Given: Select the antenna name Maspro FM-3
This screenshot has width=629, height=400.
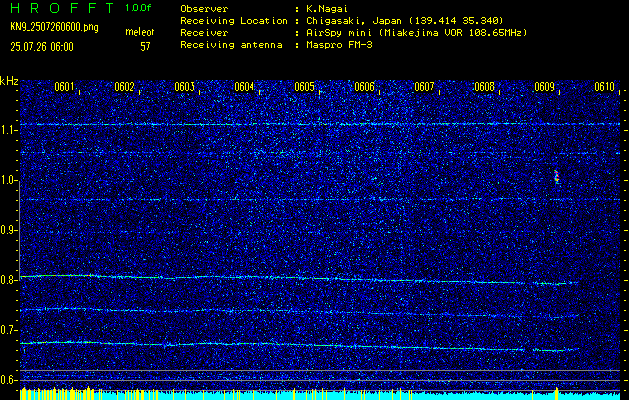Looking at the screenshot, I should click(339, 45).
